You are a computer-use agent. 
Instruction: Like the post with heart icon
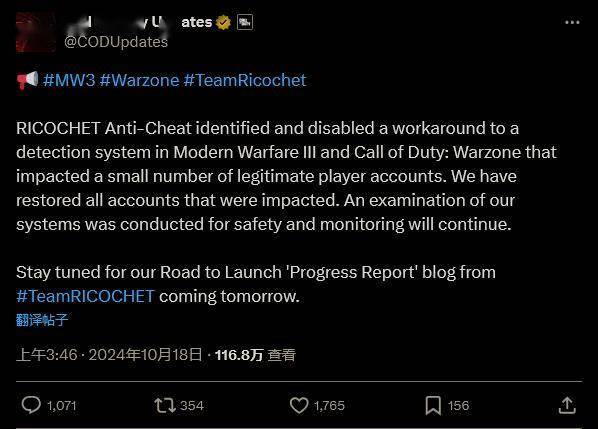[x=299, y=405]
